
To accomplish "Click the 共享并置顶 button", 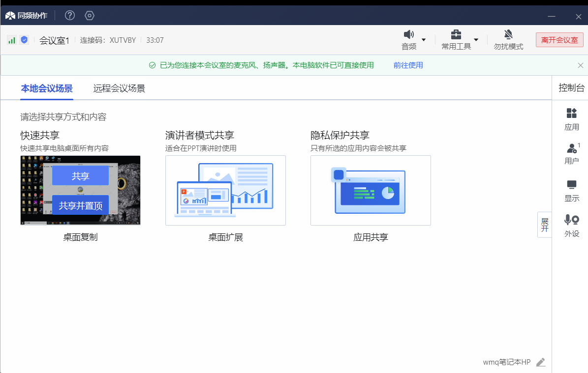I will click(80, 205).
